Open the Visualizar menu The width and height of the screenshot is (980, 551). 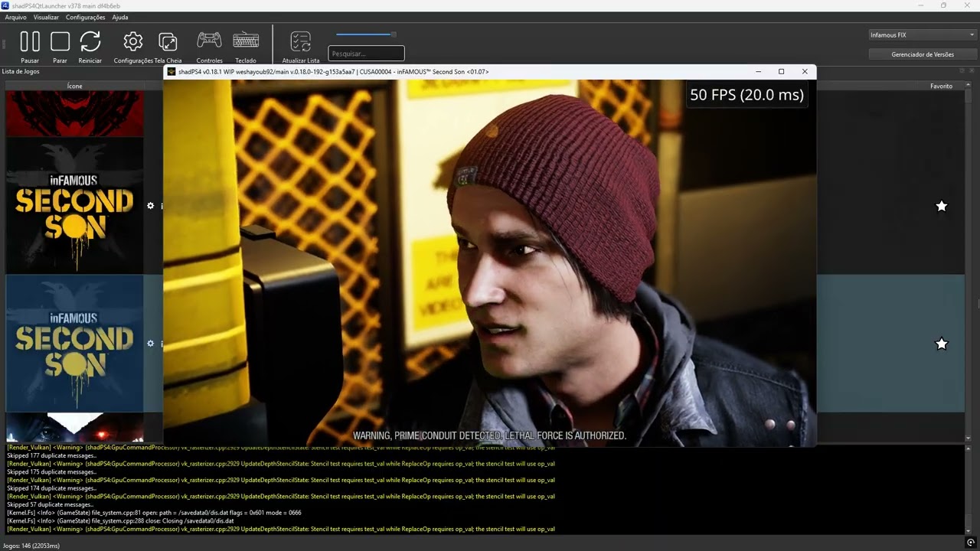point(46,17)
